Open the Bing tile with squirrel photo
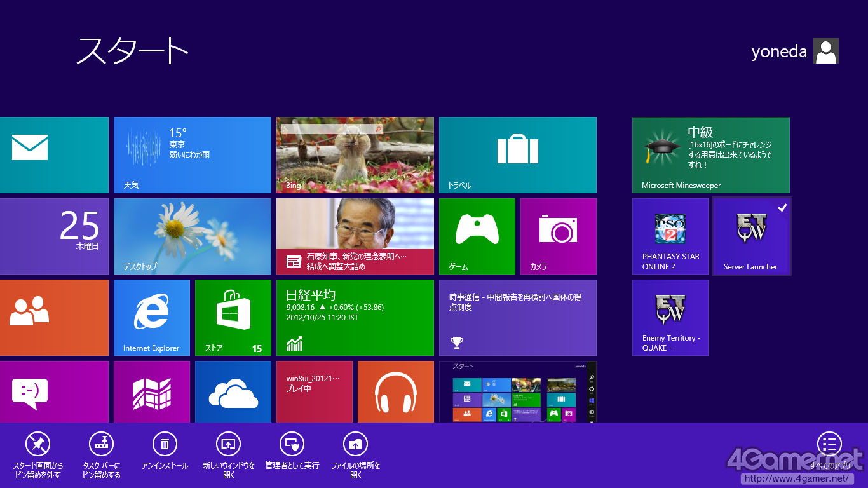The height and width of the screenshot is (488, 868). 355,155
